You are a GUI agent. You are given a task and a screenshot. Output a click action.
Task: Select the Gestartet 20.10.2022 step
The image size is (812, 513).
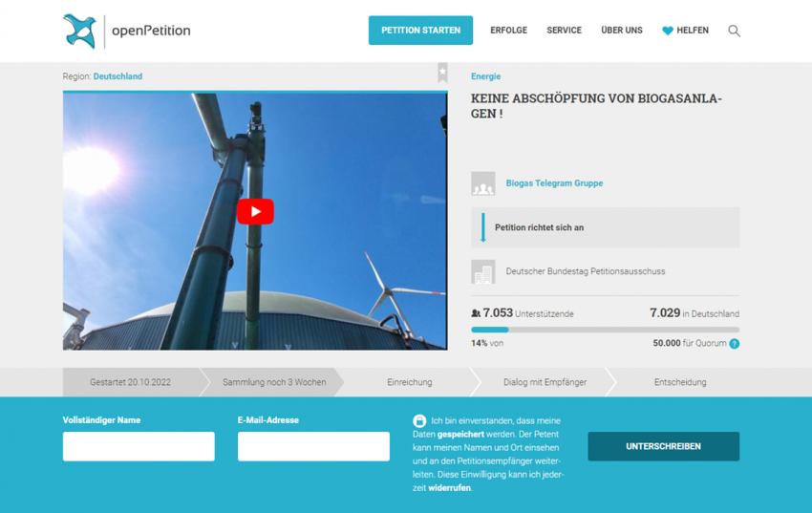(x=130, y=382)
